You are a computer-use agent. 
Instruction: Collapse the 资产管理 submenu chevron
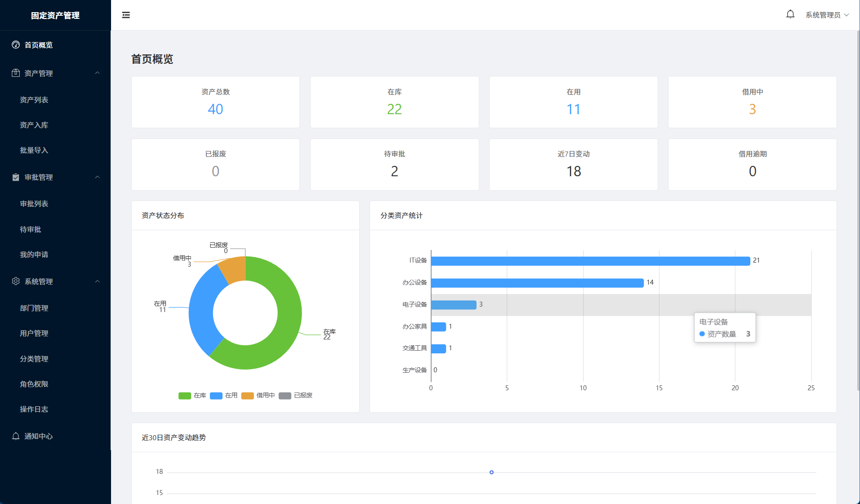coord(98,73)
